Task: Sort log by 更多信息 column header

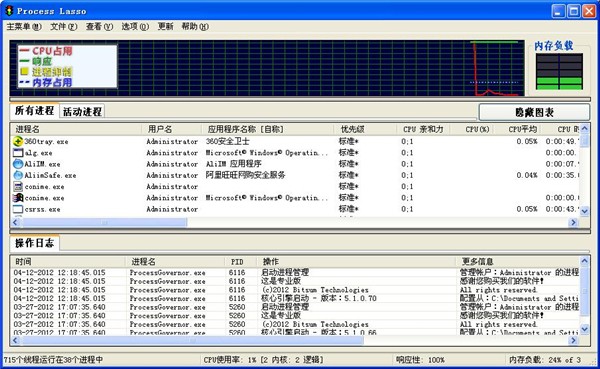Action: [518, 261]
